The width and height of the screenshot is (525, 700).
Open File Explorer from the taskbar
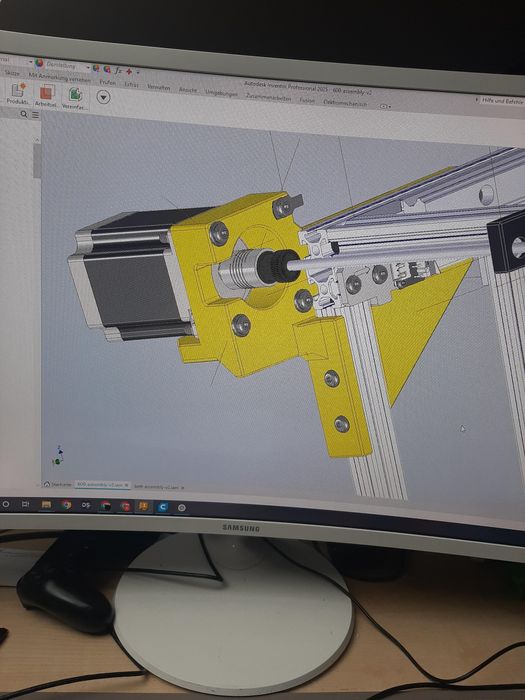click(x=46, y=504)
